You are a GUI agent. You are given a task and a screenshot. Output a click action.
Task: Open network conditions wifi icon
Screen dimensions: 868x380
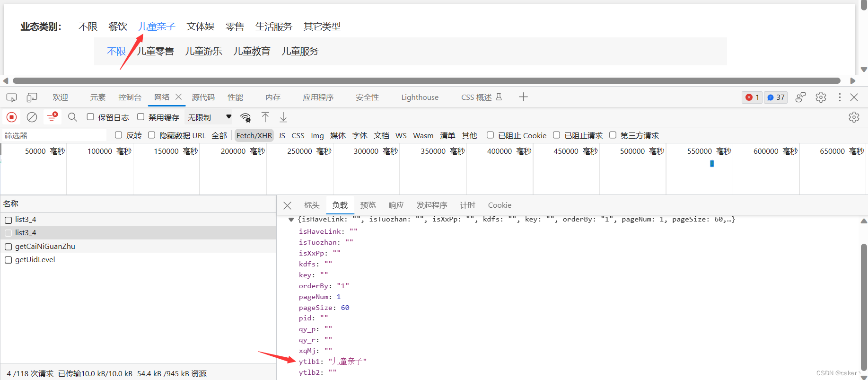(x=245, y=117)
